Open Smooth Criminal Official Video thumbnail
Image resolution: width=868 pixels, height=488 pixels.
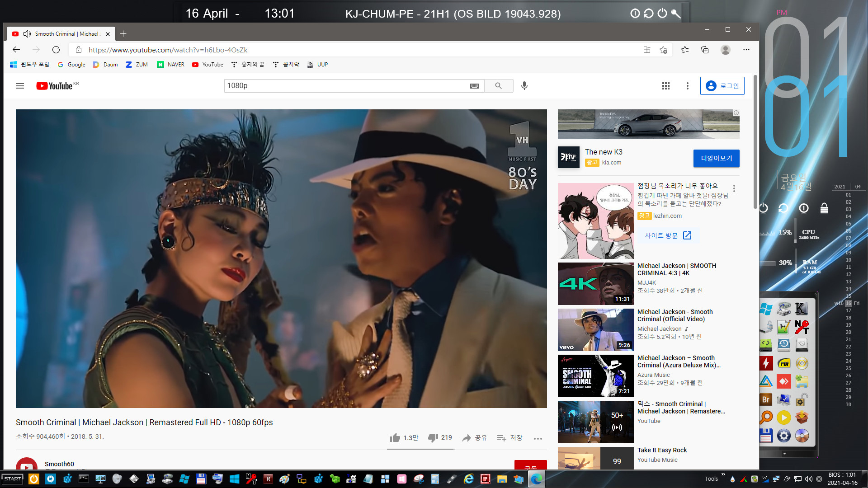coord(595,330)
